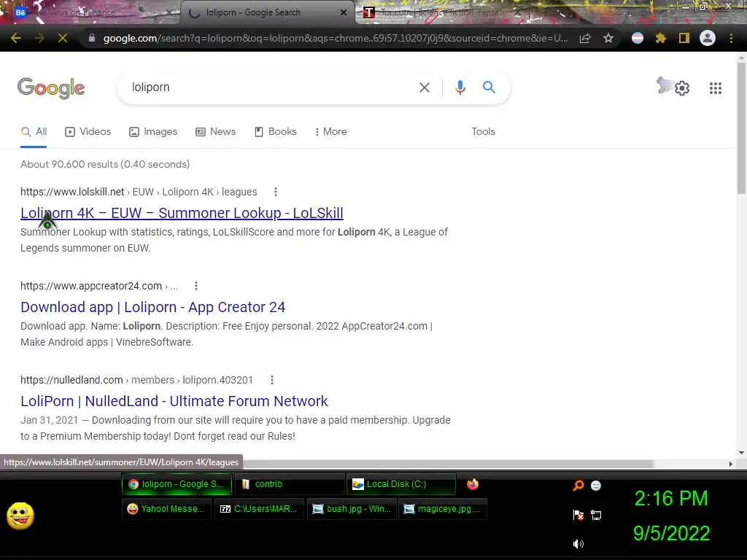This screenshot has height=560, width=747.
Task: Click the scroll-down arrow of vertical scrollbar
Action: pos(741,453)
